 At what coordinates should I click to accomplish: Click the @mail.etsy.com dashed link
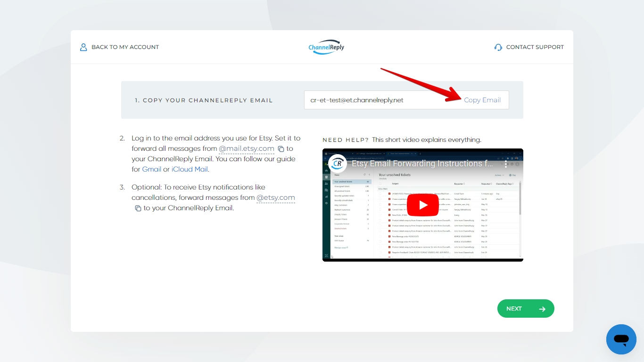(247, 148)
